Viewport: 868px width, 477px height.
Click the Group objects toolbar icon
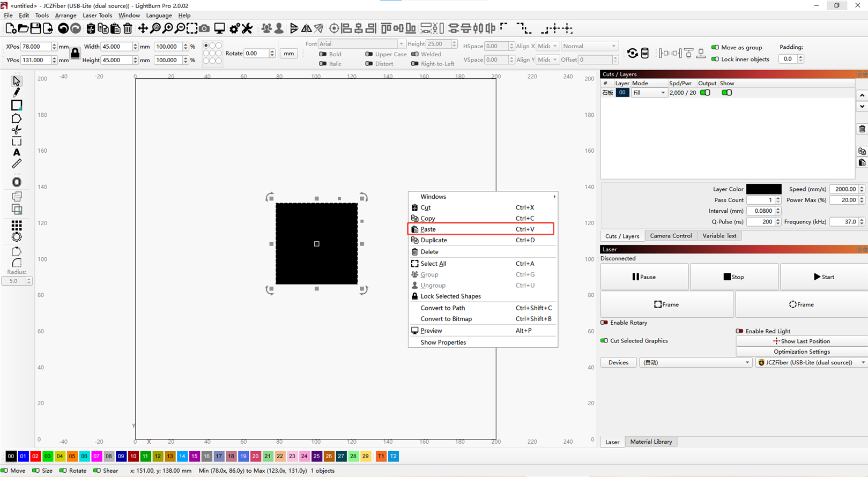[266, 28]
